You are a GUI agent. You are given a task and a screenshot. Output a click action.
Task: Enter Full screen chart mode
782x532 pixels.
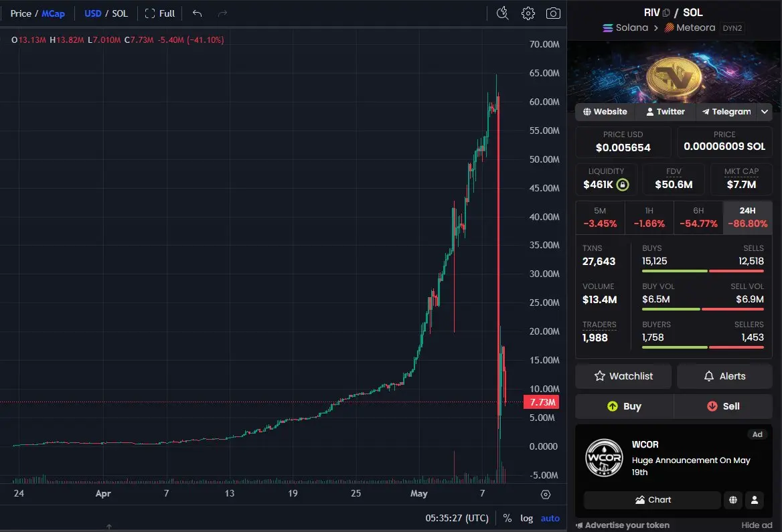coord(159,13)
